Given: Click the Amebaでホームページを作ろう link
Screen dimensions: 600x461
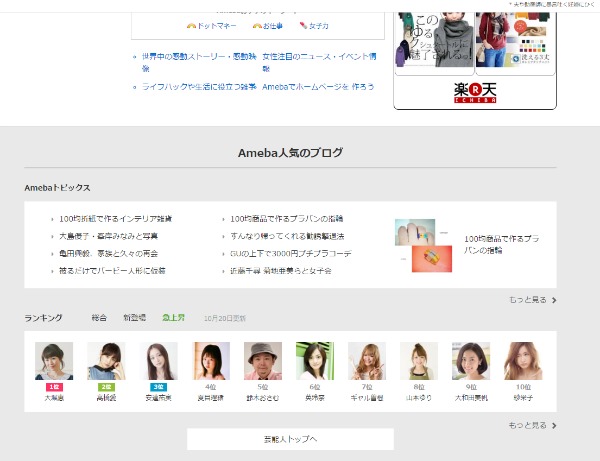Looking at the screenshot, I should [x=318, y=87].
